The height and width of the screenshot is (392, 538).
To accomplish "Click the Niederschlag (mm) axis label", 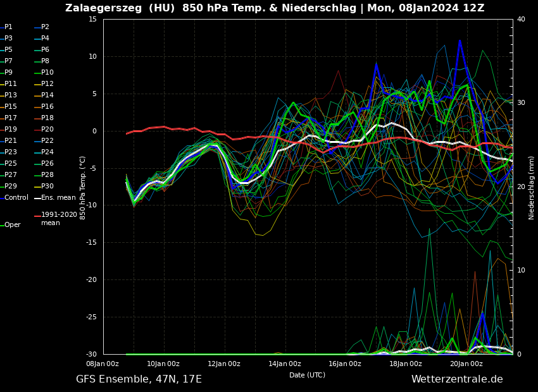I will click(532, 188).
